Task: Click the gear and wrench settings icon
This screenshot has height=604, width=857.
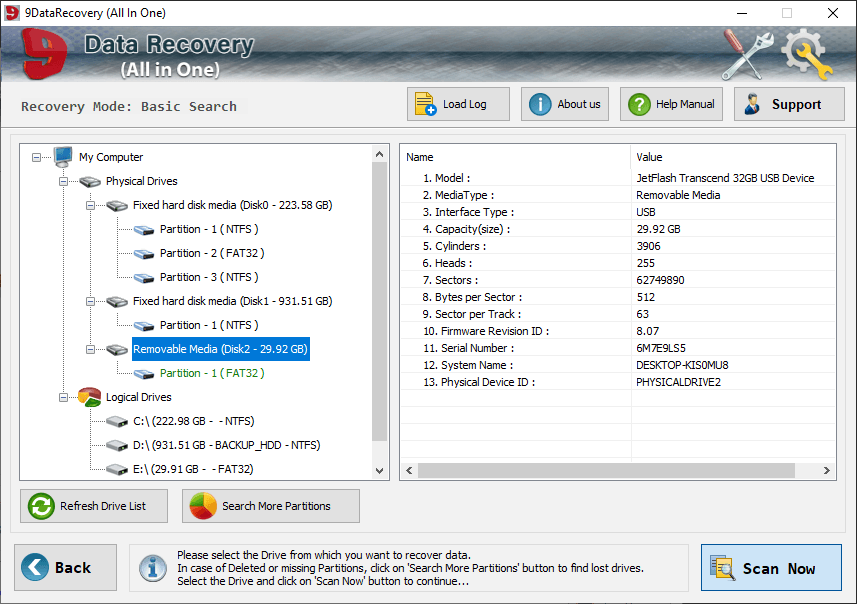Action: pyautogui.click(x=807, y=54)
